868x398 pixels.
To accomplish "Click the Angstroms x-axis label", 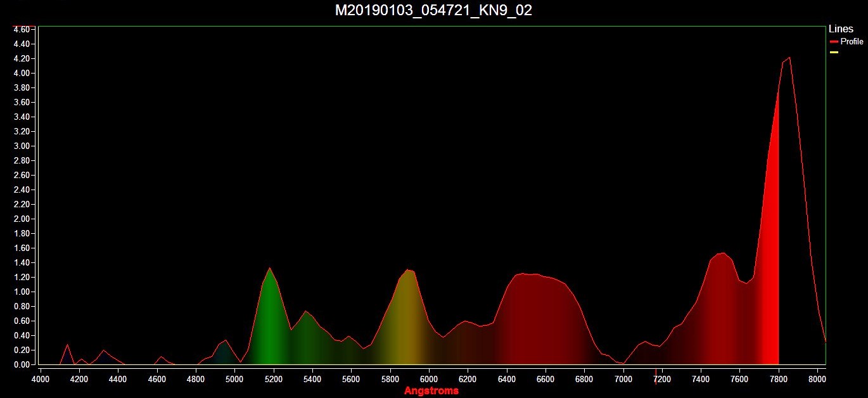I will (x=431, y=391).
